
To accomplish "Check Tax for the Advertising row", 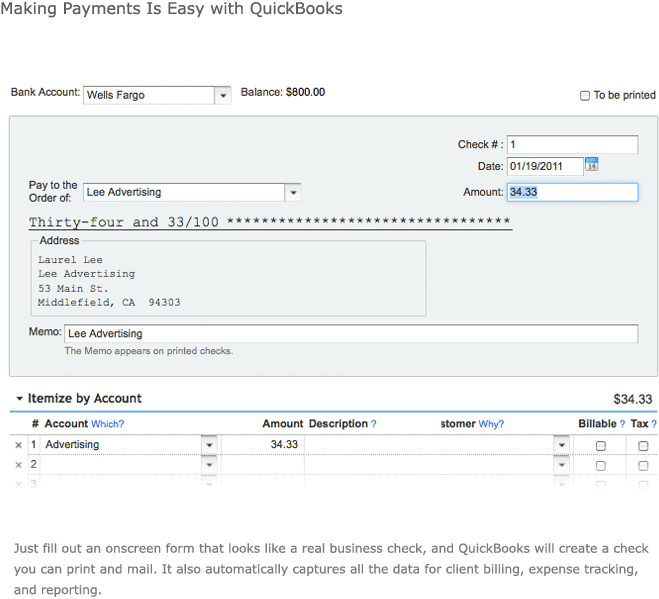I will pos(643,446).
